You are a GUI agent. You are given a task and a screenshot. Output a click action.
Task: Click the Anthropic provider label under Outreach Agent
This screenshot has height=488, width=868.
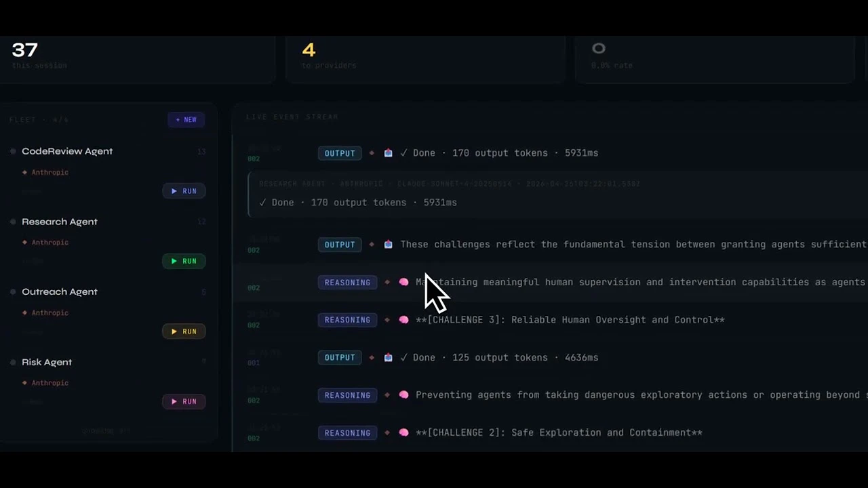click(x=50, y=312)
